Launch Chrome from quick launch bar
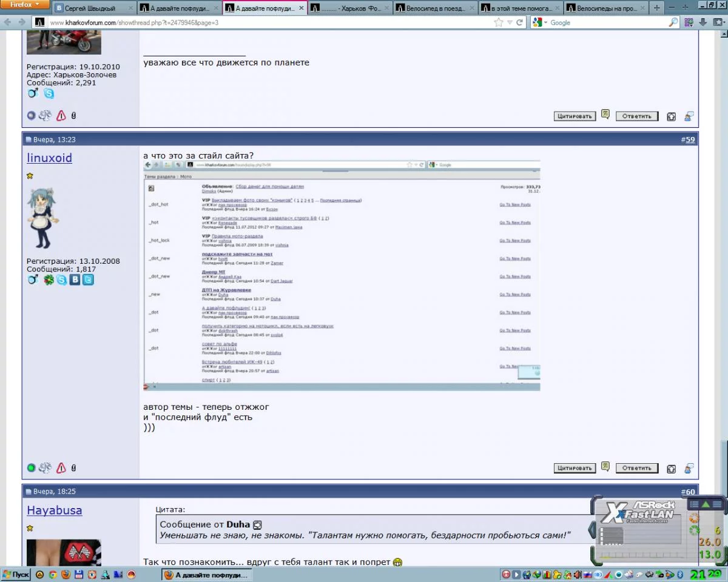Image resolution: width=728 pixels, height=582 pixels. click(x=53, y=575)
